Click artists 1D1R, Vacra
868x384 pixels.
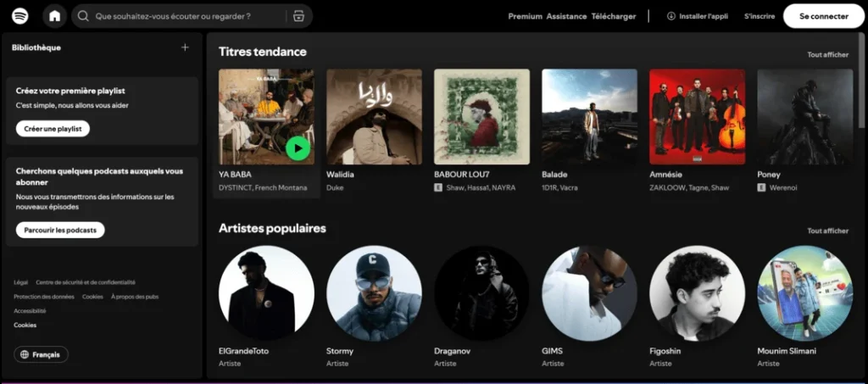[559, 187]
